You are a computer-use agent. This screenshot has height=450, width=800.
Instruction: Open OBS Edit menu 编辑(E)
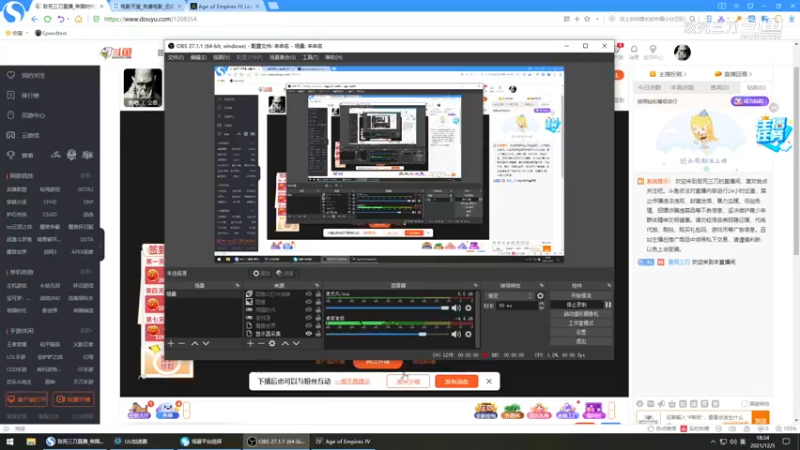(198, 58)
